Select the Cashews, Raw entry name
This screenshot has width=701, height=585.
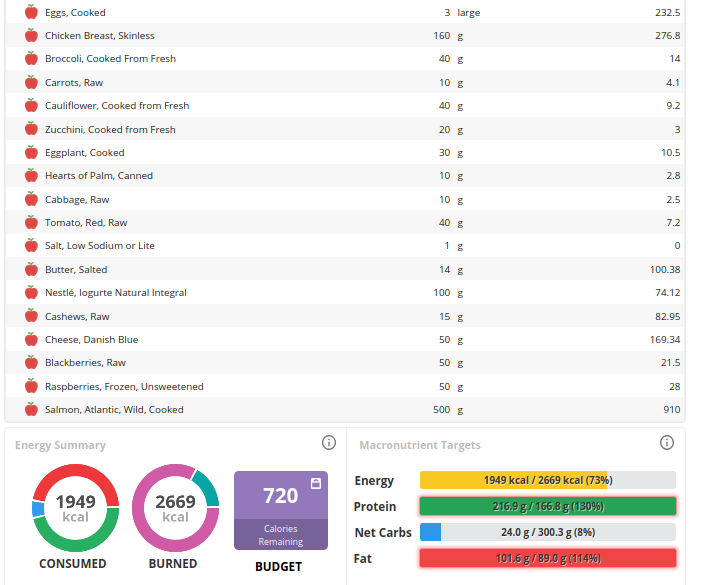pyautogui.click(x=77, y=317)
